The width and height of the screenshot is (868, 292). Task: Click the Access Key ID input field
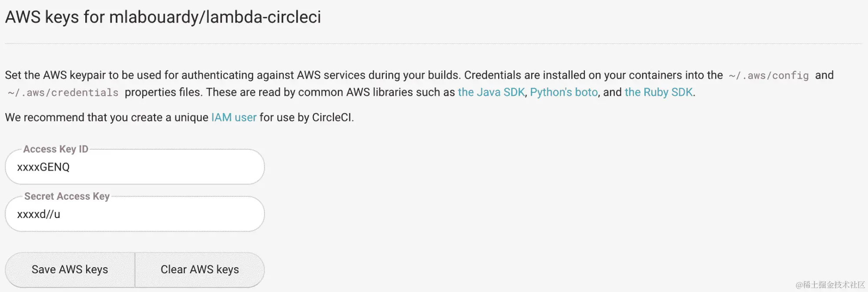point(135,167)
